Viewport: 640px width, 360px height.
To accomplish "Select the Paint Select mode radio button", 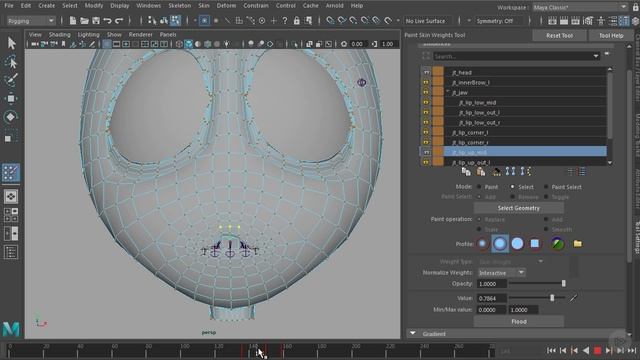I will (x=546, y=187).
